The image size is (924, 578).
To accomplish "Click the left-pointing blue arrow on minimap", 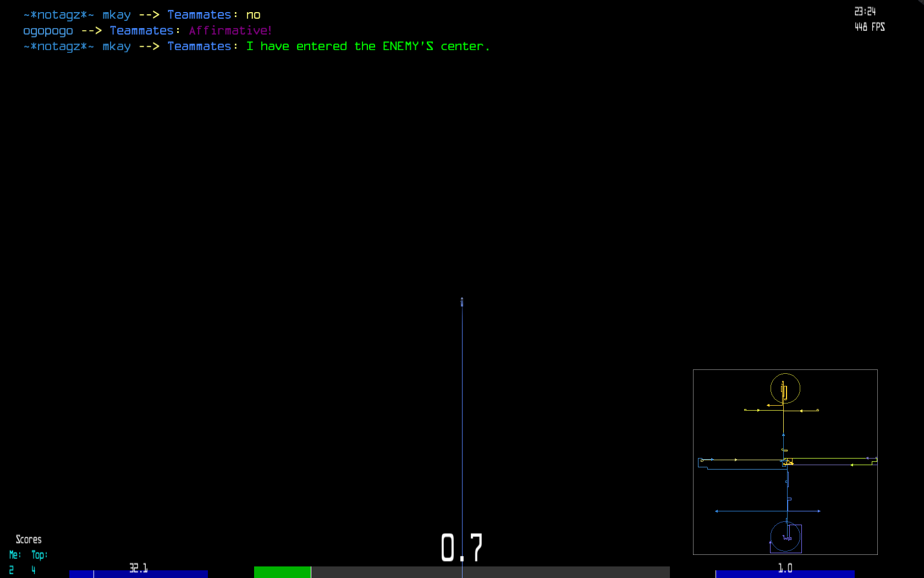I will point(716,511).
